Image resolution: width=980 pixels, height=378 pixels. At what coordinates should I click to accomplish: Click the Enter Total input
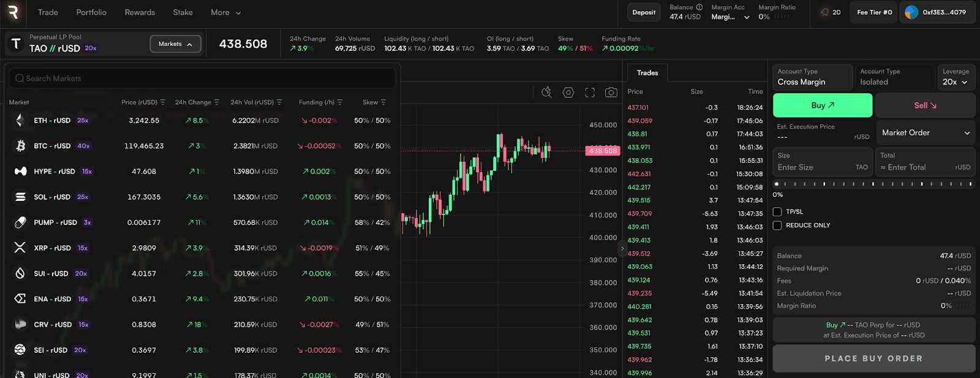(x=925, y=162)
